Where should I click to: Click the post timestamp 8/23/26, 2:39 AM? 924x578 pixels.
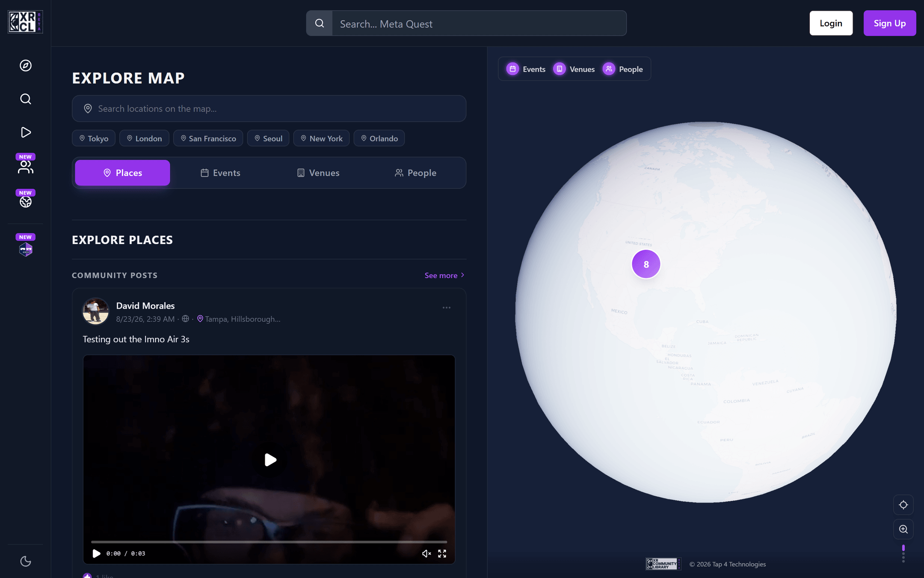[x=145, y=319]
